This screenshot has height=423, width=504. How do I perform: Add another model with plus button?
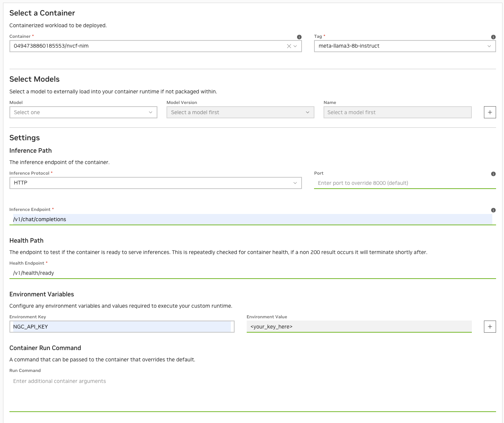point(490,112)
